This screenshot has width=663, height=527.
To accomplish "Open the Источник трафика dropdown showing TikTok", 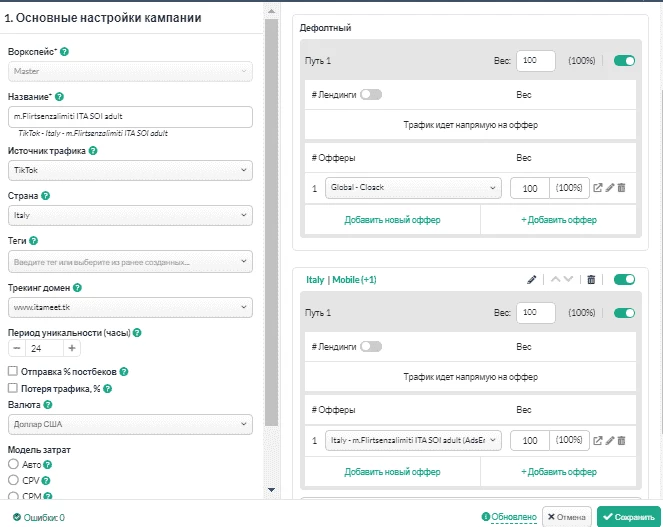I will coord(130,170).
